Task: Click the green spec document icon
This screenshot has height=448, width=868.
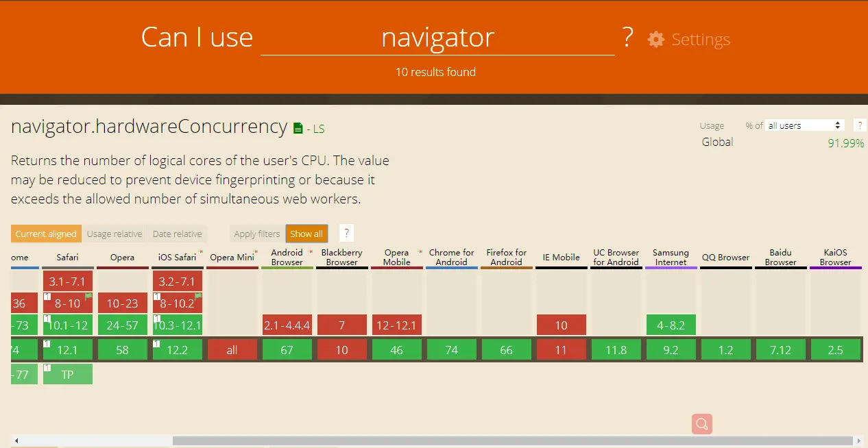Action: pyautogui.click(x=298, y=128)
